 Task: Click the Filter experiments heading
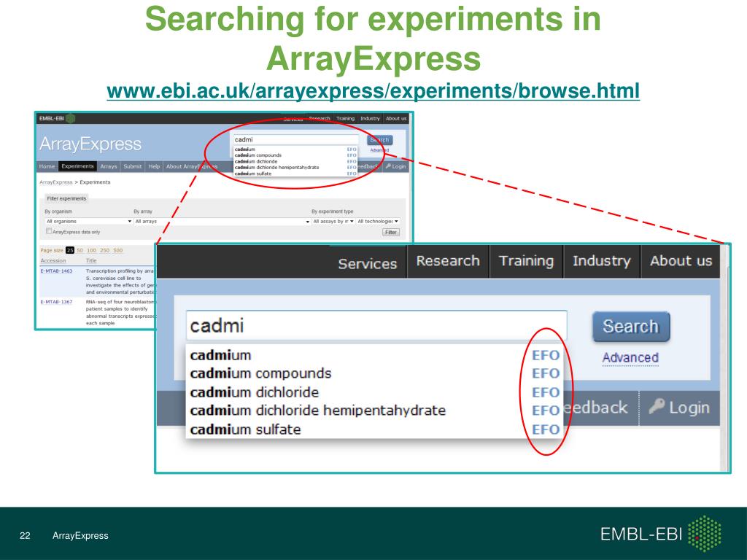pos(66,198)
